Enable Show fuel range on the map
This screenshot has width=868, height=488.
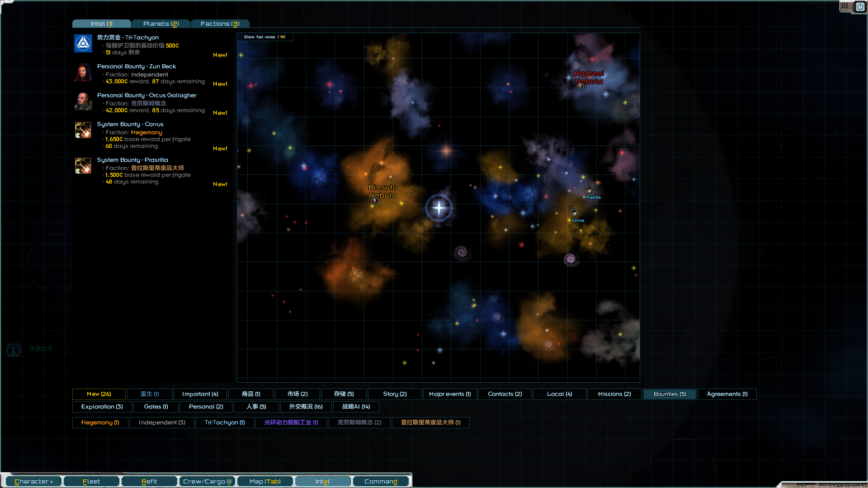[x=265, y=37]
